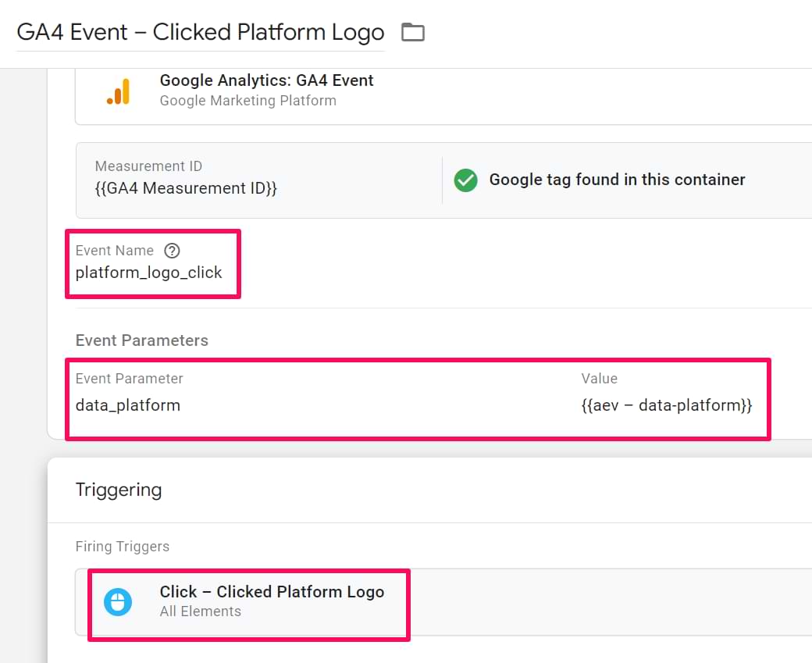Click the Measurement ID label
The height and width of the screenshot is (663, 812).
point(148,166)
